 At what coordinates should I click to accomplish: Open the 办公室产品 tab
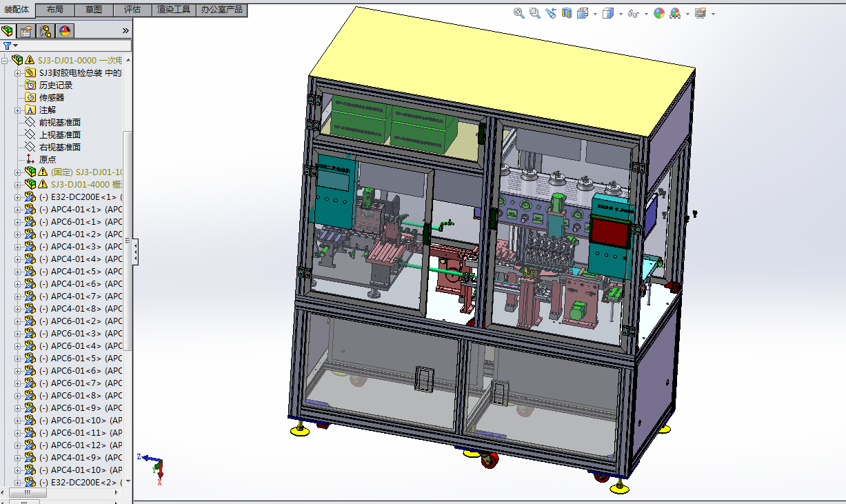point(221,10)
